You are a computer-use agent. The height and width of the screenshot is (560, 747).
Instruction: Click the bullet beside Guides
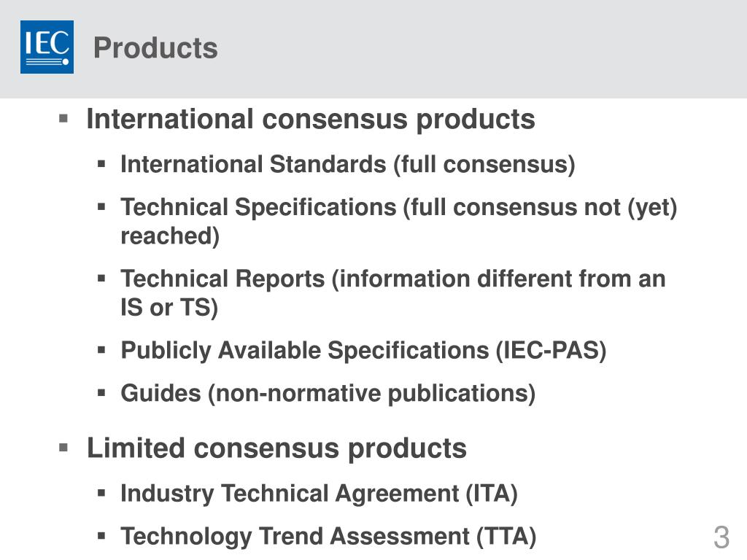(x=101, y=393)
